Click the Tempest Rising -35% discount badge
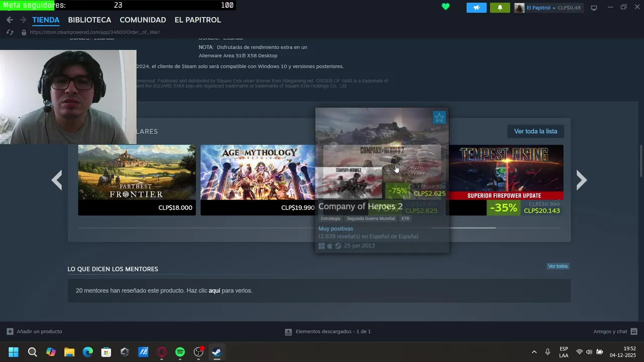 pyautogui.click(x=504, y=208)
